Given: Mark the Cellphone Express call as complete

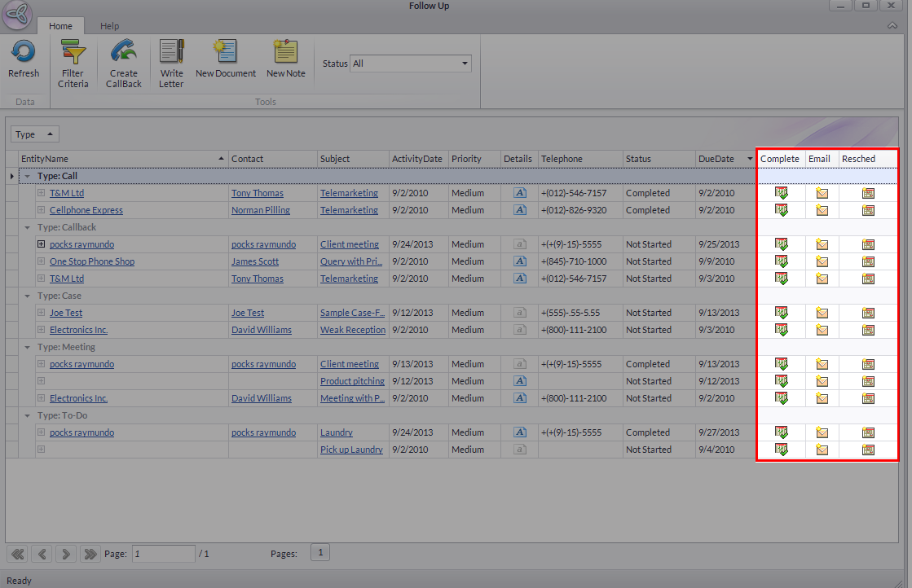Looking at the screenshot, I should click(x=782, y=210).
